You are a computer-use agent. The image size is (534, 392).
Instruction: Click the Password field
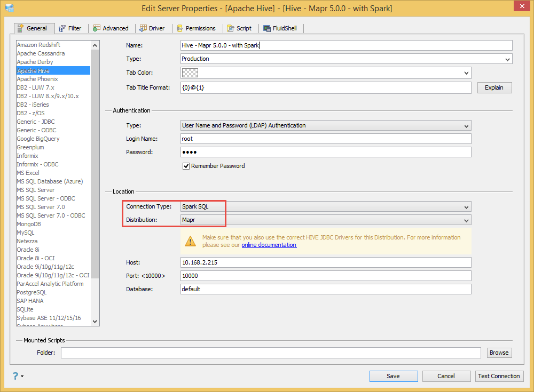[x=326, y=152]
